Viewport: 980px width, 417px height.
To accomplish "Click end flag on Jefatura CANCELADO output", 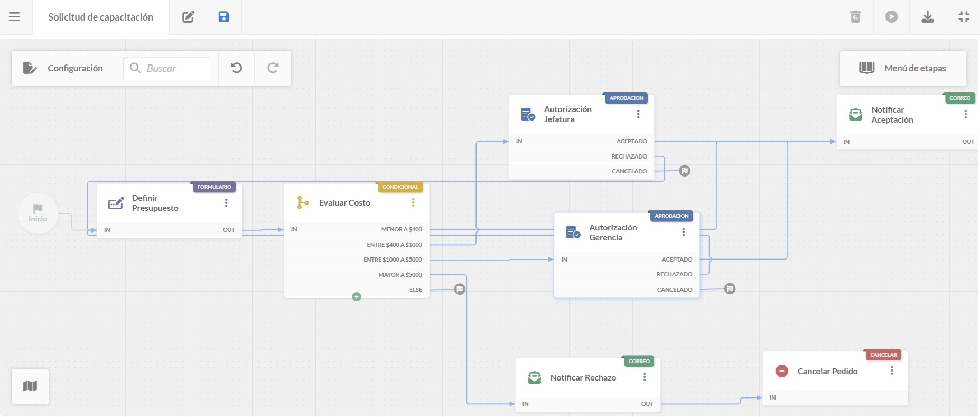I will click(x=685, y=171).
